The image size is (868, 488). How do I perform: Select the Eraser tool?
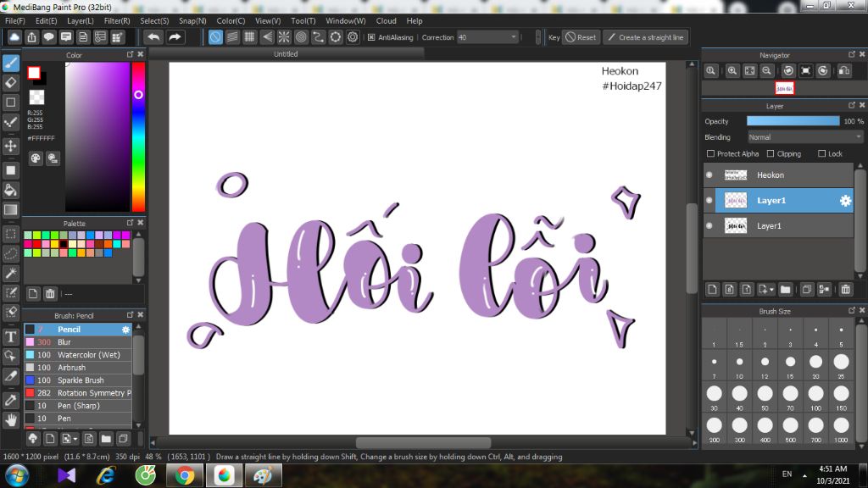[10, 83]
